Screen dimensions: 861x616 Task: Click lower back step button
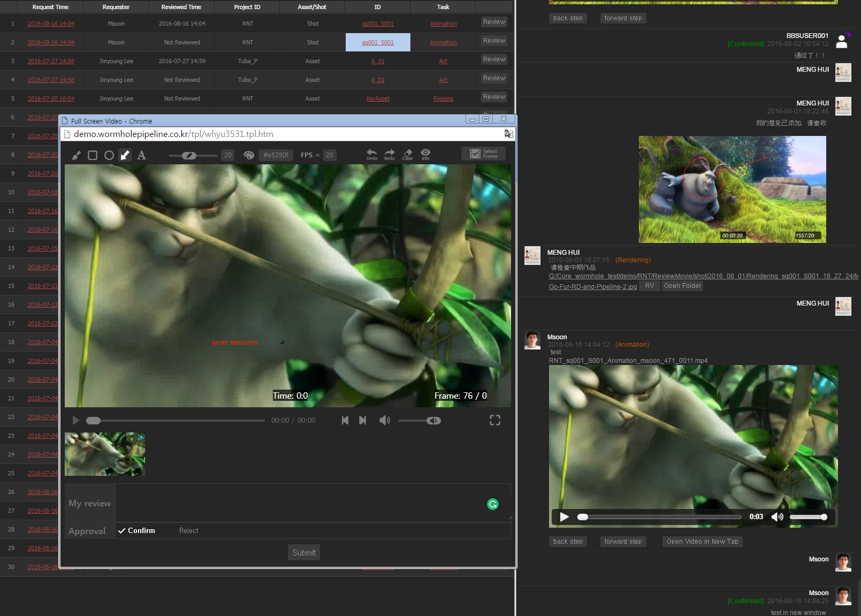(568, 542)
